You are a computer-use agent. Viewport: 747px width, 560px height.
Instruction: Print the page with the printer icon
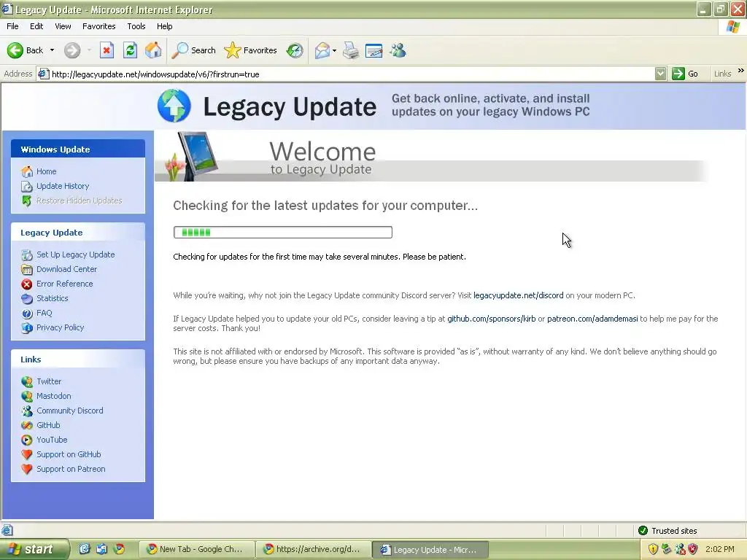pyautogui.click(x=351, y=50)
